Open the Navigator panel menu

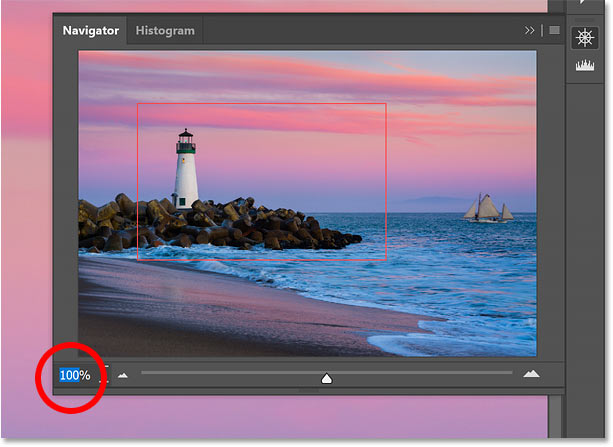554,30
